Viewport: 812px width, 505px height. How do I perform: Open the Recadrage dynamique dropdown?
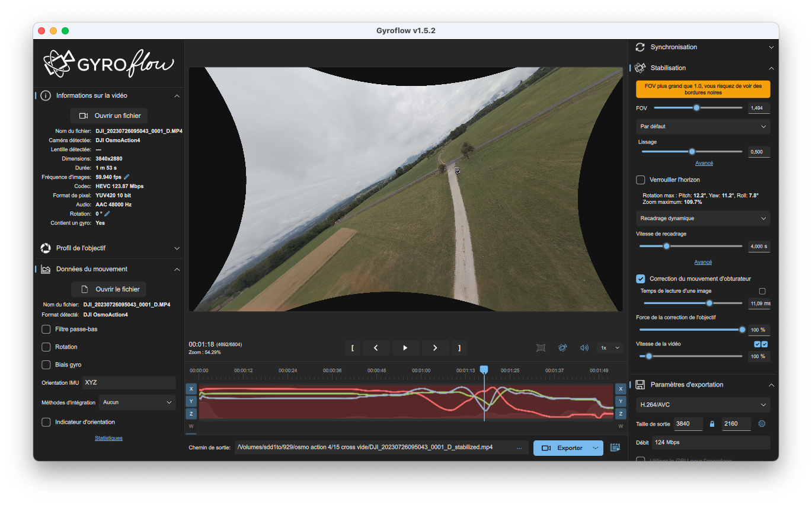[x=703, y=218]
